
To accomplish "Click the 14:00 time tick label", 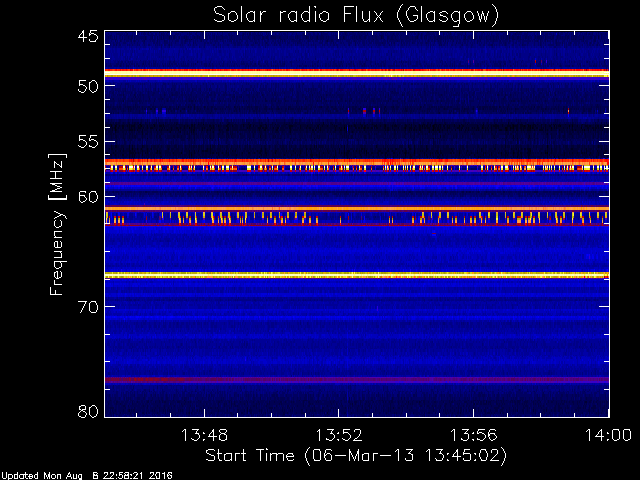I will pos(609,435).
